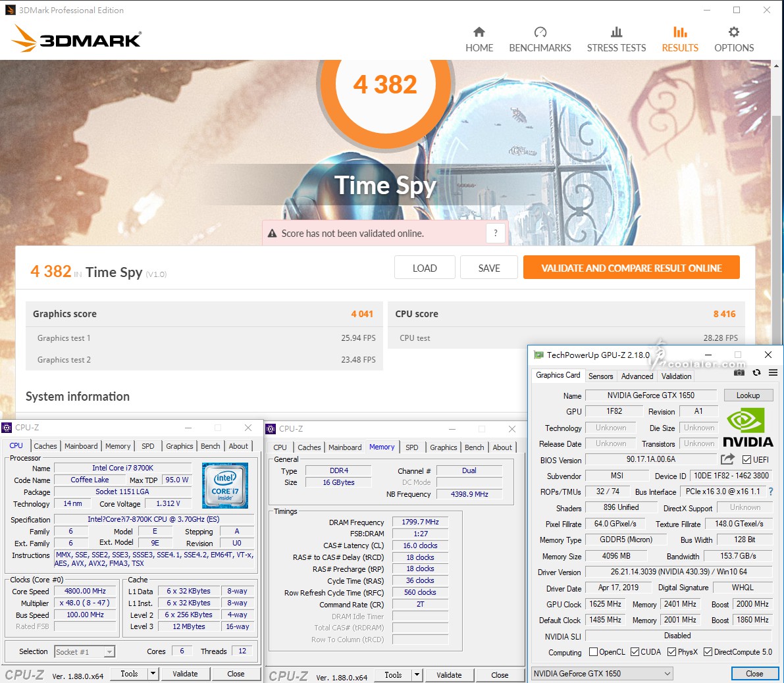Expand the NVIDIA GeForce GTX 1650 dropdown
The height and width of the screenshot is (683, 784).
(x=667, y=674)
